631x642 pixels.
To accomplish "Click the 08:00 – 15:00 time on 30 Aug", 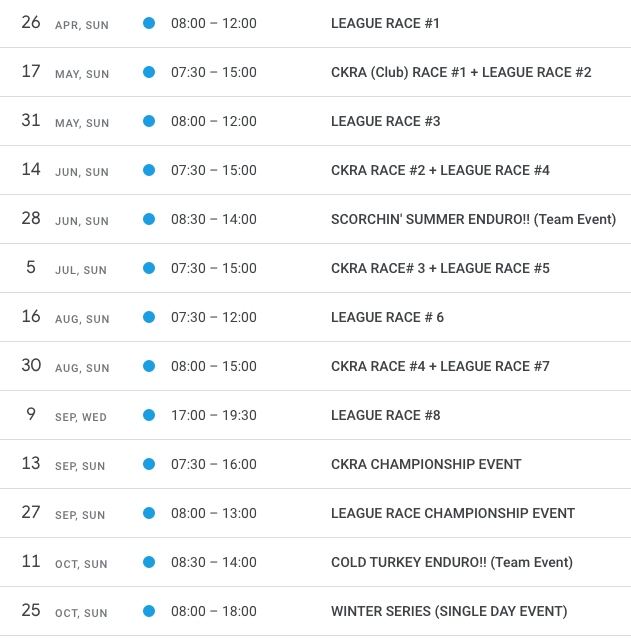I will tap(214, 366).
